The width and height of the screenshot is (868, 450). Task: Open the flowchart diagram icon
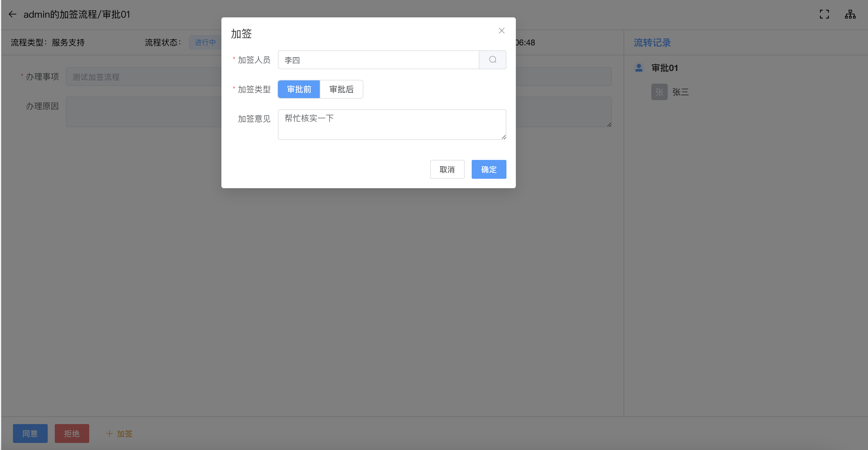click(x=850, y=14)
